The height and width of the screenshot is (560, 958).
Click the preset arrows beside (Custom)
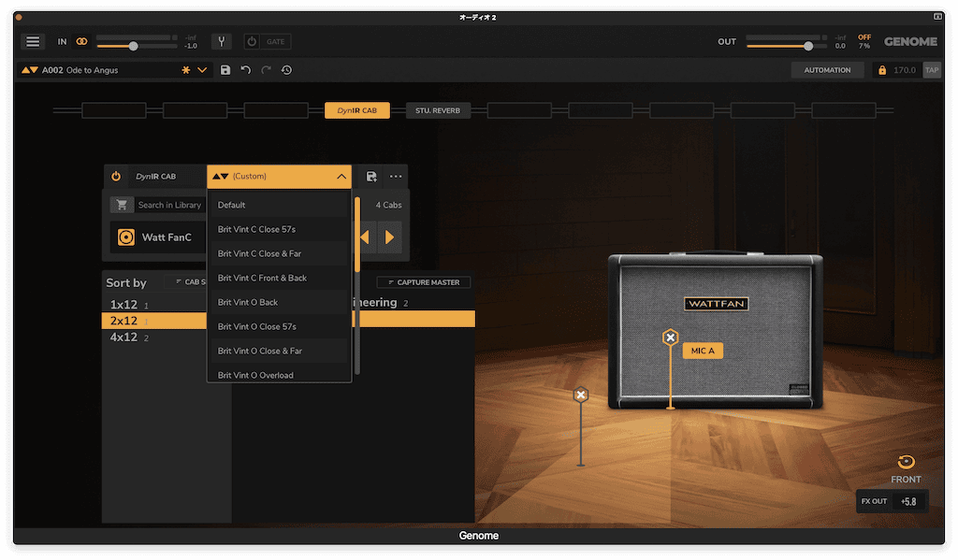(x=221, y=177)
